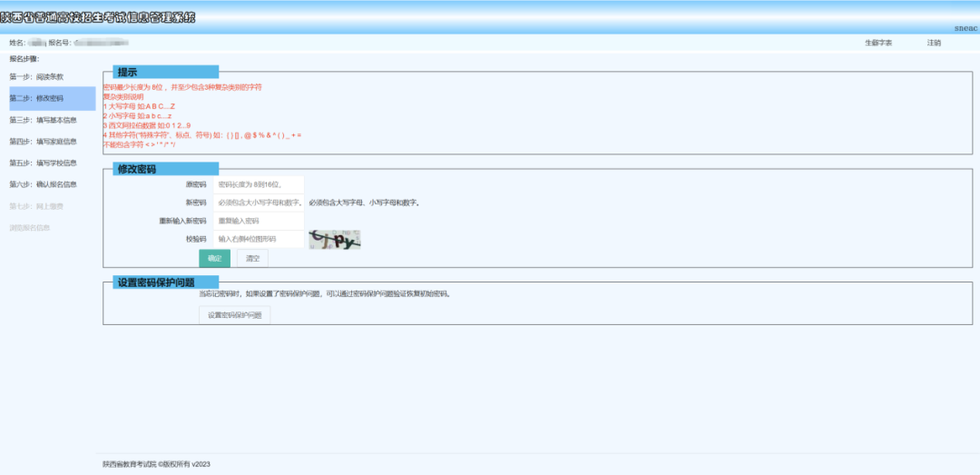Go to step three 填写基本信息
The width and height of the screenshot is (980, 475).
pyautogui.click(x=43, y=120)
